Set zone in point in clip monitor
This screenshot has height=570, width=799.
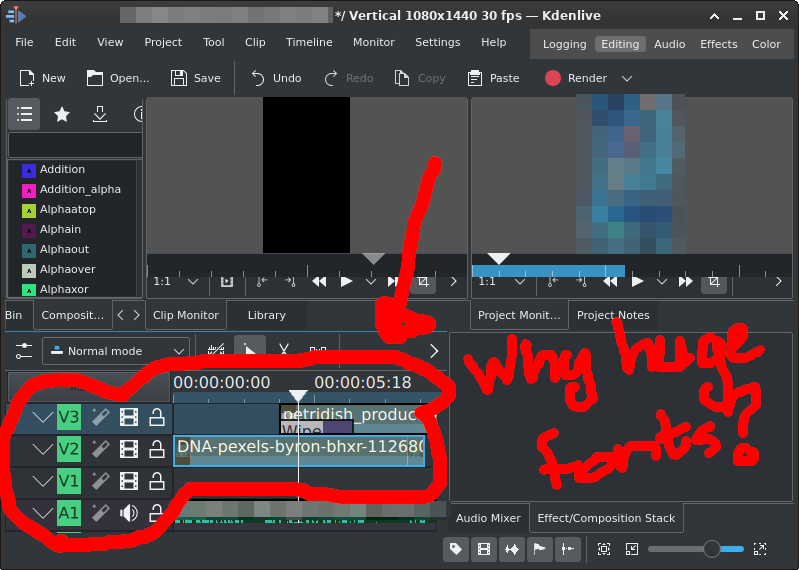pyautogui.click(x=262, y=282)
